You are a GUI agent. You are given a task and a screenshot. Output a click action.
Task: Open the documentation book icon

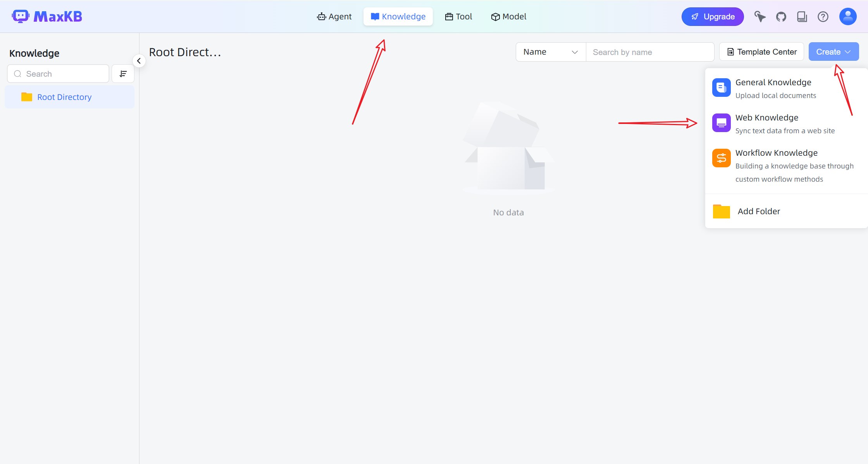click(x=802, y=17)
